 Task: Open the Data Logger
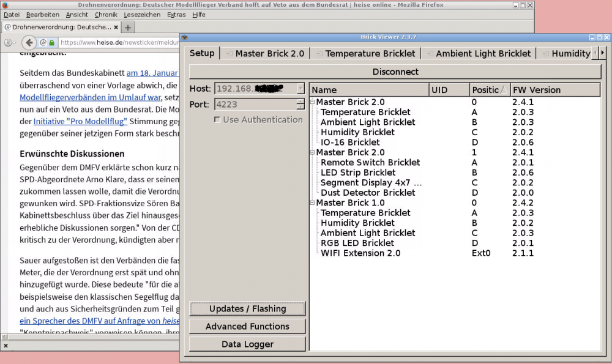[x=247, y=344]
